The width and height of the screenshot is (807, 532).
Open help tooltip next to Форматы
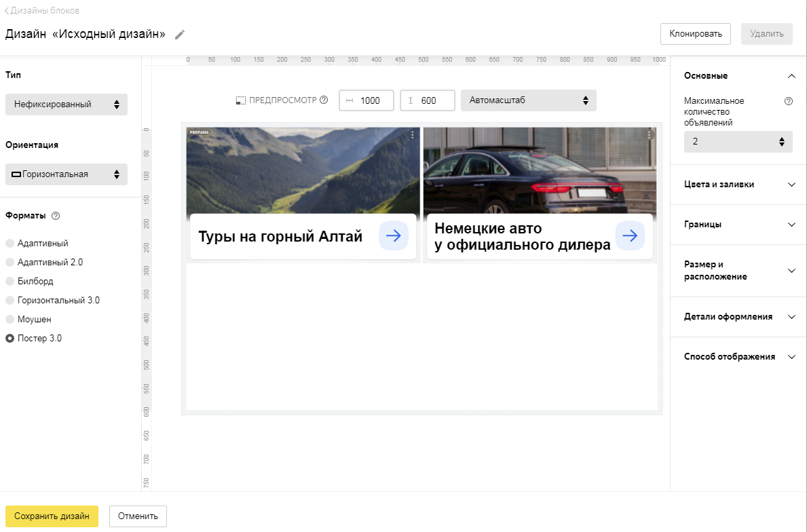56,216
